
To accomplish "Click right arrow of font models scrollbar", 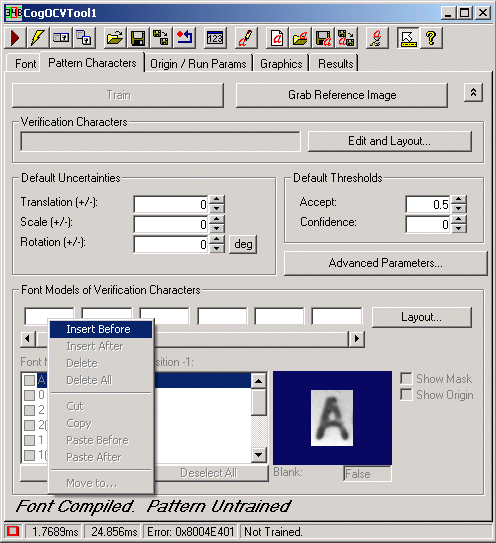I will coord(357,339).
